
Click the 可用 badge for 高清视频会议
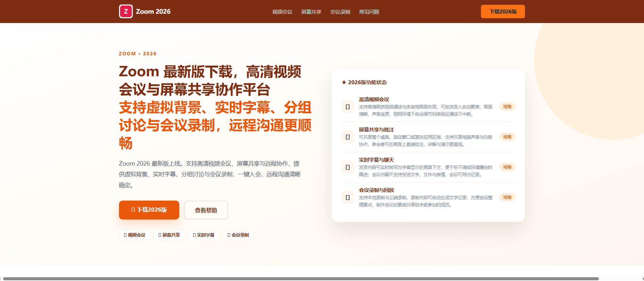(507, 106)
